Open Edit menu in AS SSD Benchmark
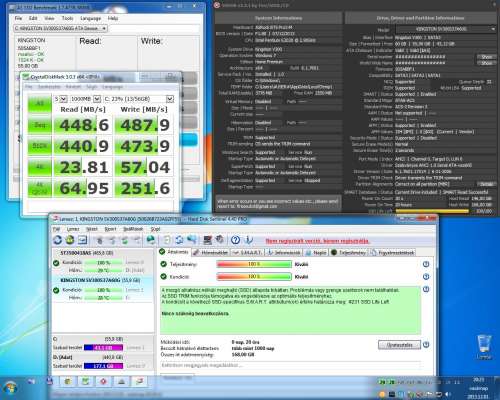Image resolution: width=500 pixels, height=400 pixels. [x=33, y=18]
